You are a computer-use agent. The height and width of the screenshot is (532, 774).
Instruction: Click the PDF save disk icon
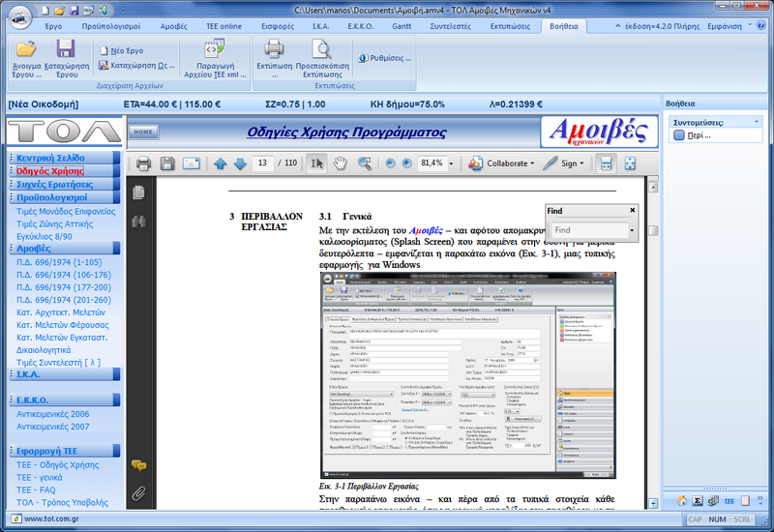click(x=167, y=163)
